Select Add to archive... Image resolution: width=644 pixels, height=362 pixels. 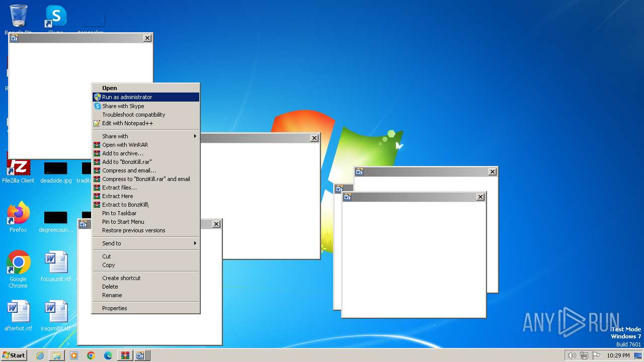coord(146,153)
